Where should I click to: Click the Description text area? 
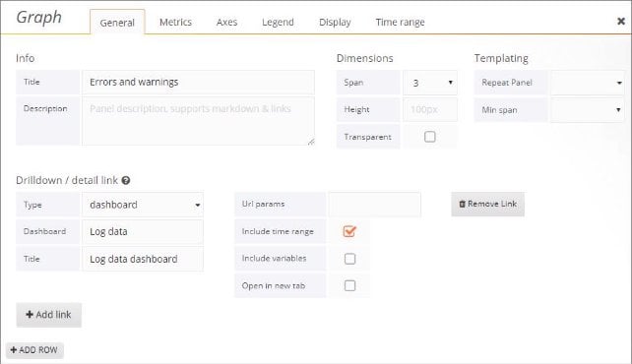[198, 121]
